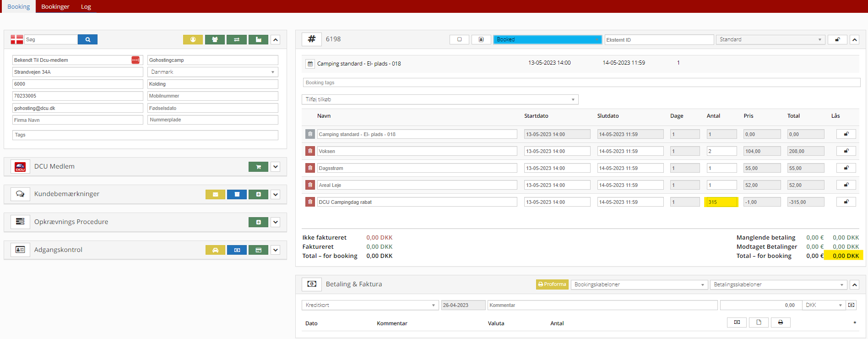The width and height of the screenshot is (868, 339).
Task: Open the Log tab
Action: 86,6
